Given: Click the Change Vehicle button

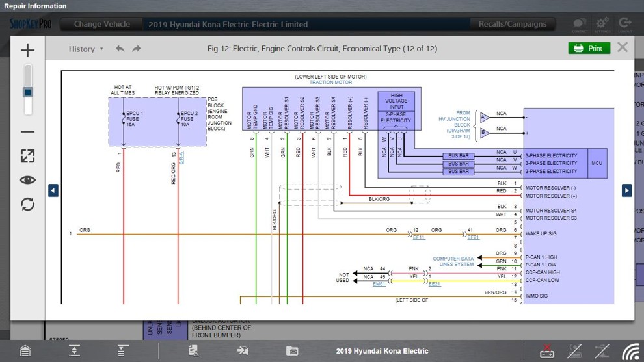Looking at the screenshot, I should click(x=101, y=24).
